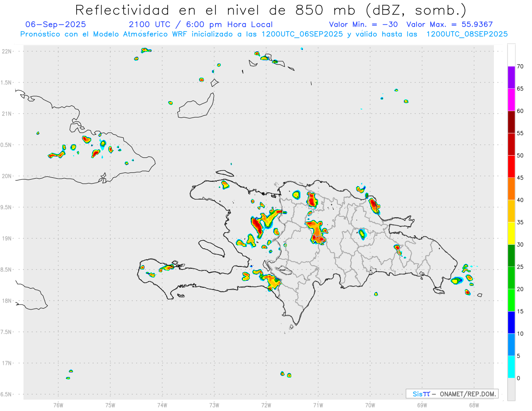The width and height of the screenshot is (532, 411).
Task: Click the cyan 0–5 dBZ colorbar segment
Action: (x=511, y=367)
